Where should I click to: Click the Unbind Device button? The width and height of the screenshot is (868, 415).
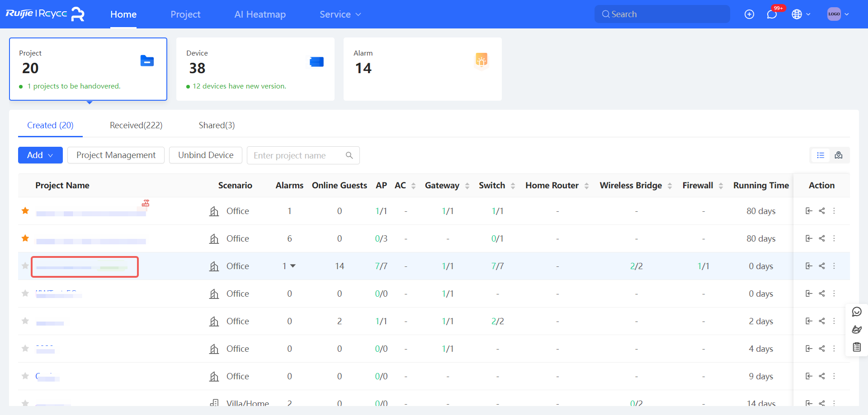point(206,155)
